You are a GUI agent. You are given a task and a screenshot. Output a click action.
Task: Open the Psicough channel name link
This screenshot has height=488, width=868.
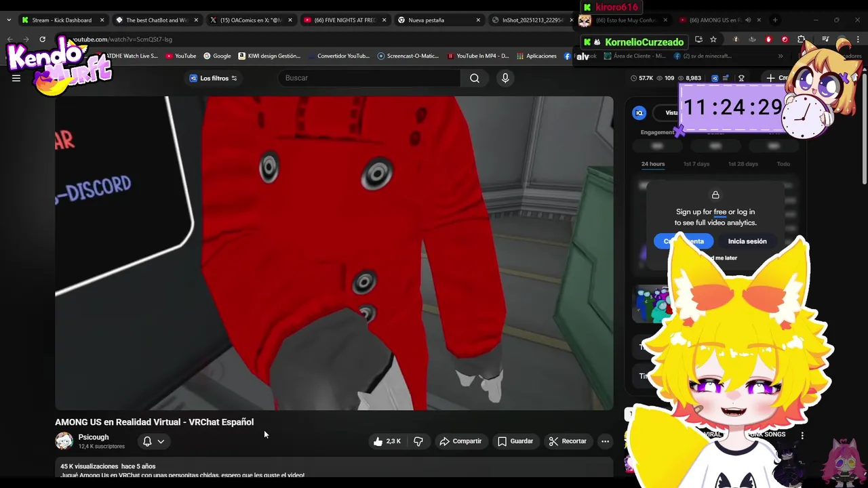[94, 437]
